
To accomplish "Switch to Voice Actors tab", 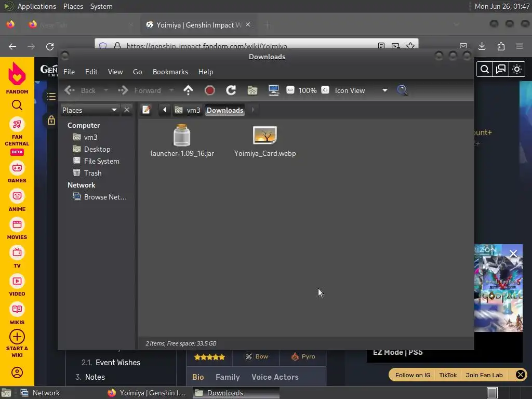I will (275, 377).
